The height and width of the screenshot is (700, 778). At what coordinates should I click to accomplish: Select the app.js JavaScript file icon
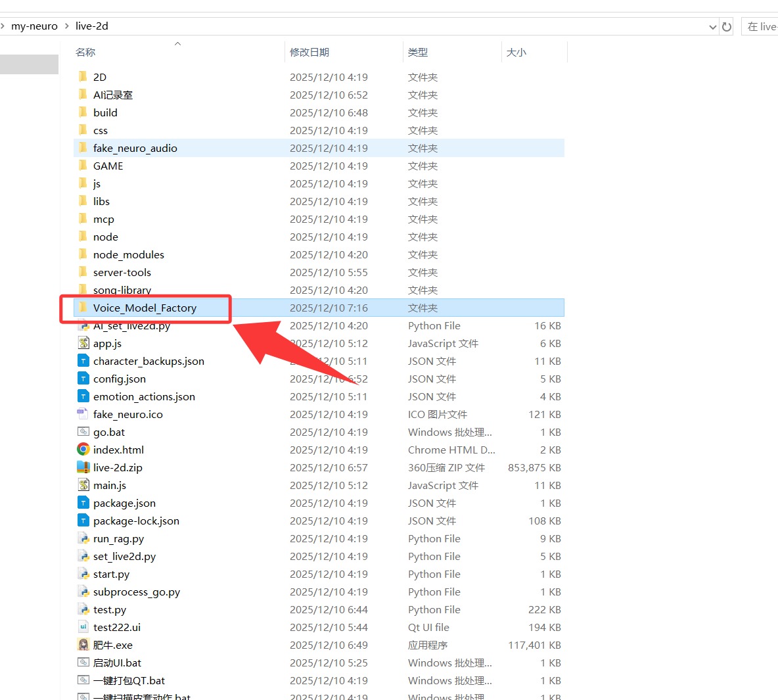[83, 343]
